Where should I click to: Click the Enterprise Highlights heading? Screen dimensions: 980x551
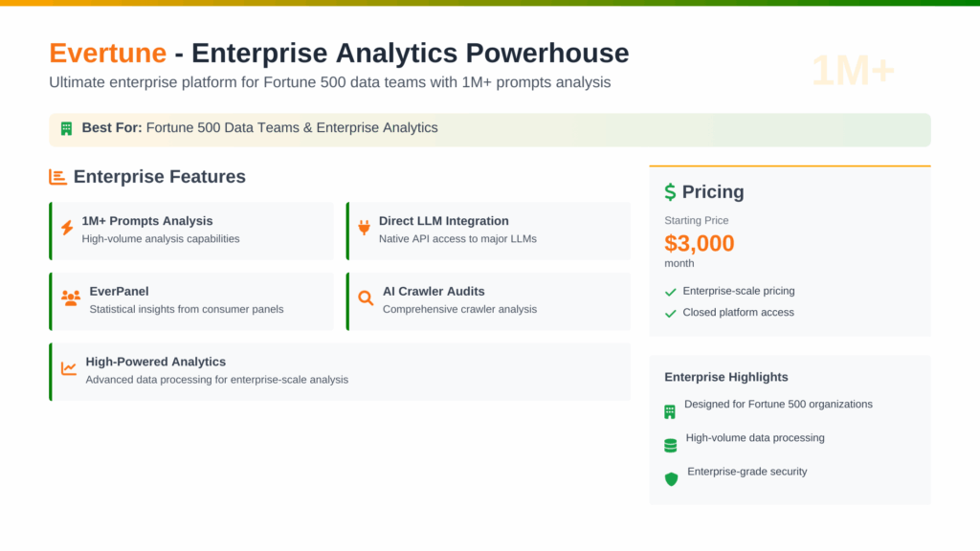click(726, 377)
